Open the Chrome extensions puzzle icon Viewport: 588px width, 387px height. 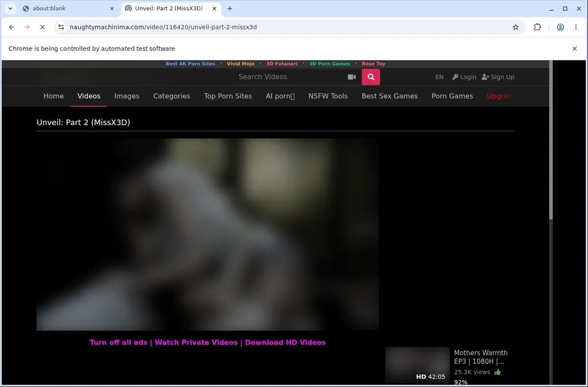(538, 27)
